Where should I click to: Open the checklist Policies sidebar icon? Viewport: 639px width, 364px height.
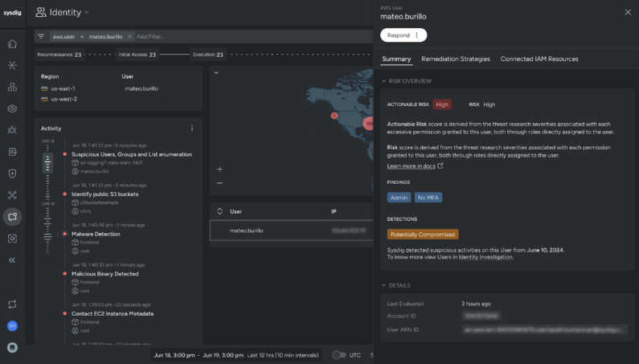coord(12,152)
